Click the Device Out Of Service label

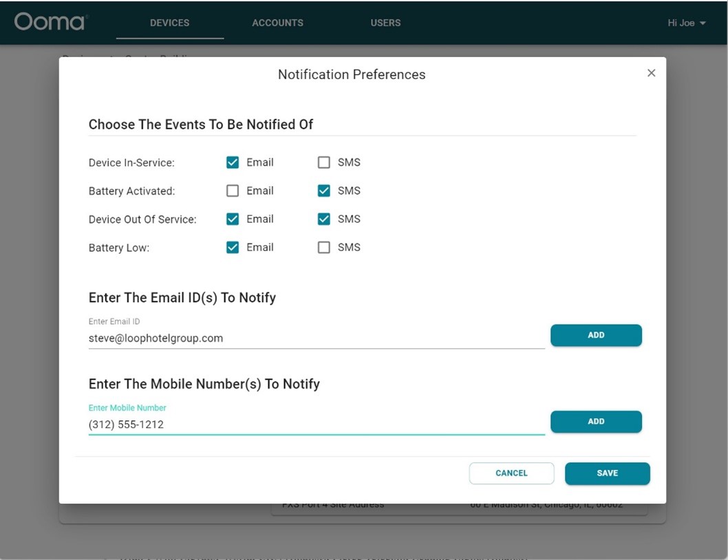pyautogui.click(x=142, y=219)
